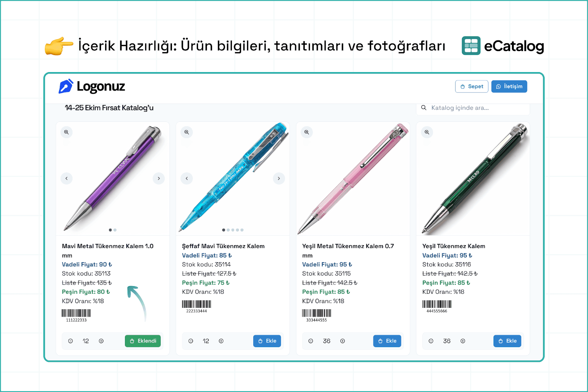Show previous image of the purple pen

67,178
